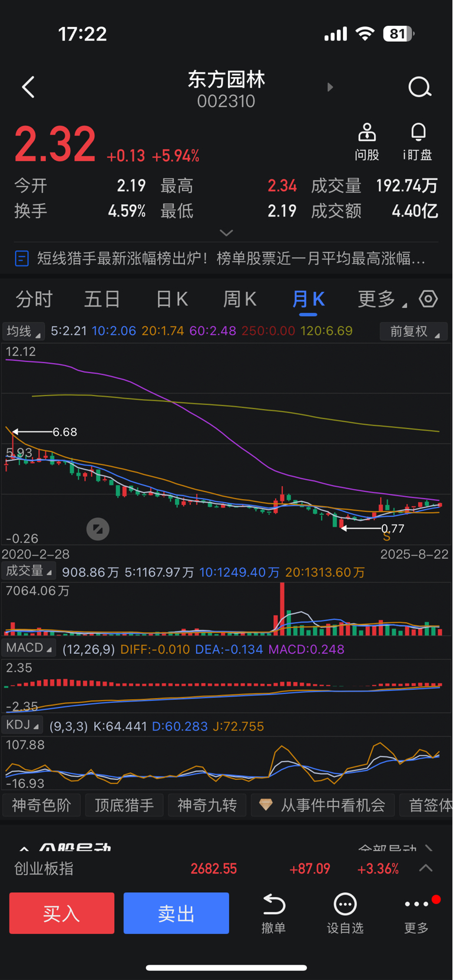Open the i盯盘 bell alert icon

tap(418, 132)
